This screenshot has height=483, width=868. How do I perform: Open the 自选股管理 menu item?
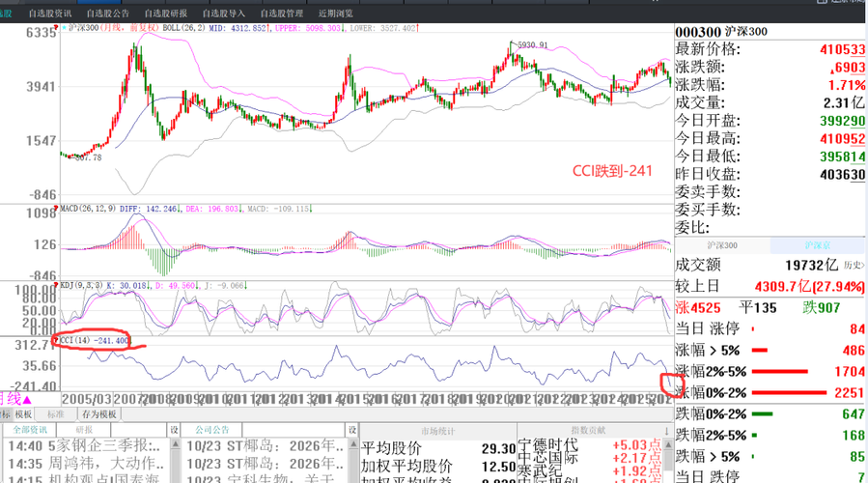[x=282, y=14]
